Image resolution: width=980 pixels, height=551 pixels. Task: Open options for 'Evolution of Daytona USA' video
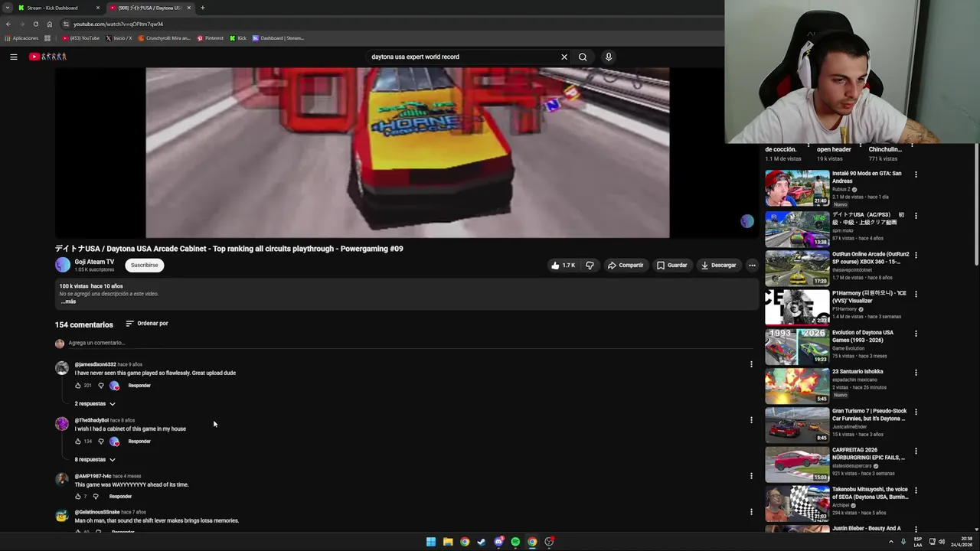(916, 334)
